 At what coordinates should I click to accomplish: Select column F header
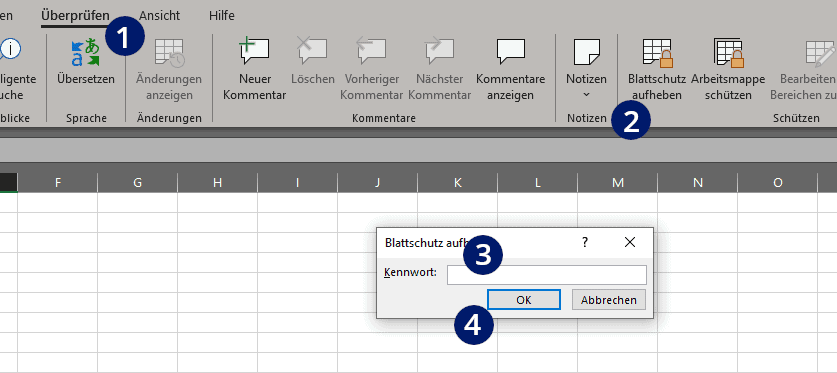(58, 182)
